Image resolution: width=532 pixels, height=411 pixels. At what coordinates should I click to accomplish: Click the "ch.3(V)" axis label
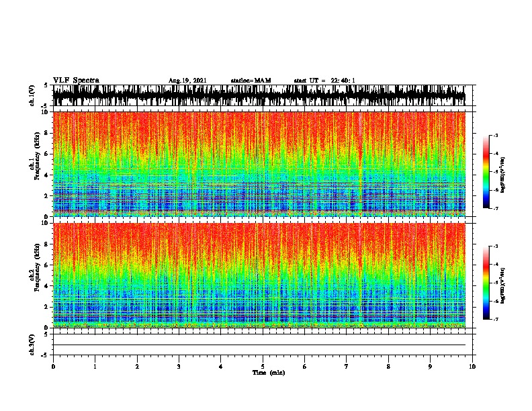32,345
